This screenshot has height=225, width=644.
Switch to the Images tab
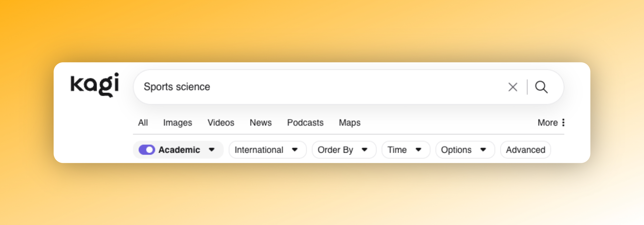(x=177, y=123)
